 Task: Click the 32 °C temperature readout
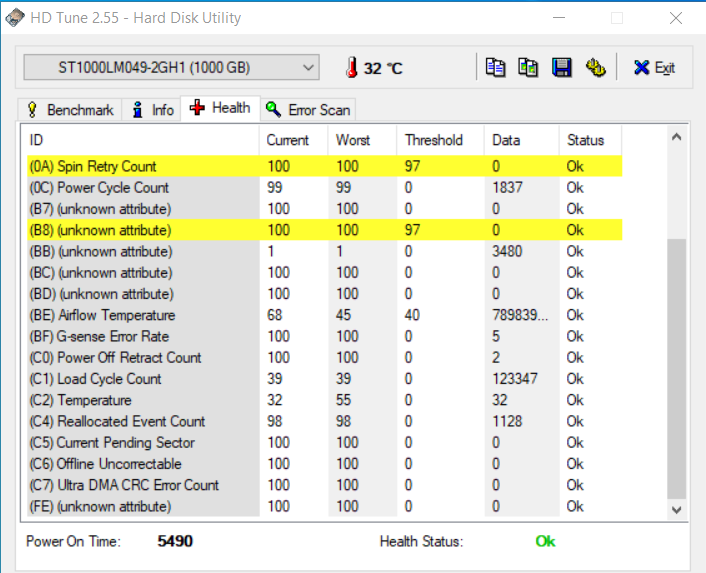tap(383, 68)
